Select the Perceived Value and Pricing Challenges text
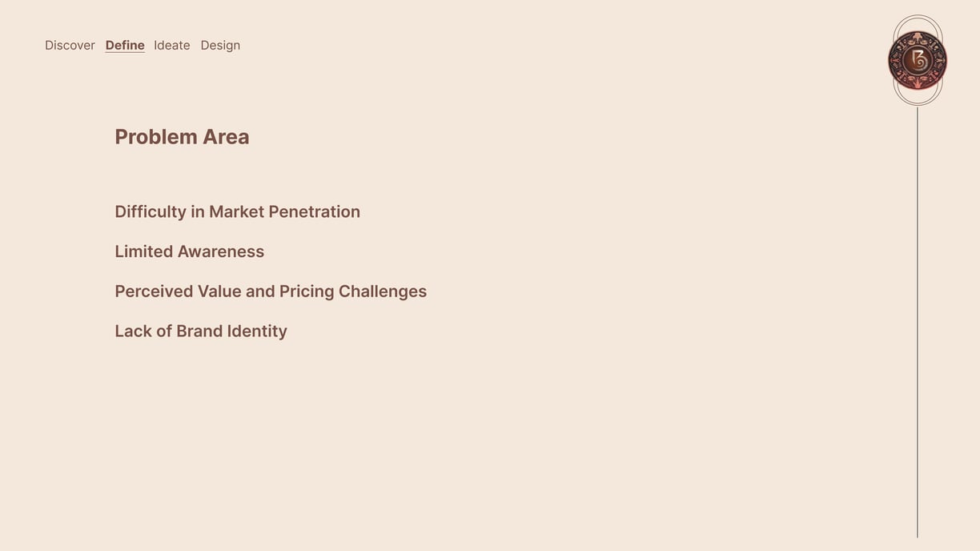 pos(271,292)
